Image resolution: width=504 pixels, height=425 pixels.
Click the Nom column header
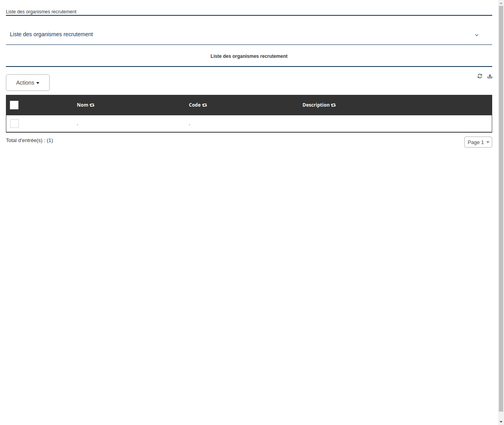83,105
